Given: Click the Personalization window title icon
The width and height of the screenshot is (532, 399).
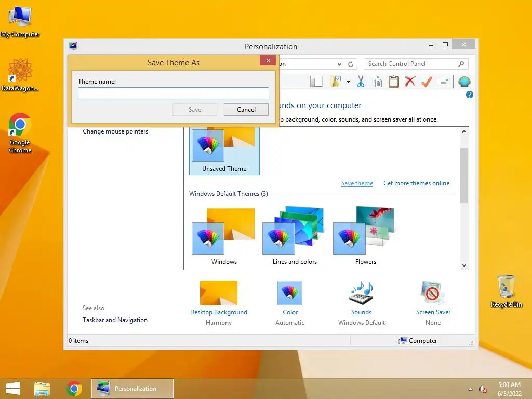Looking at the screenshot, I should coord(73,46).
